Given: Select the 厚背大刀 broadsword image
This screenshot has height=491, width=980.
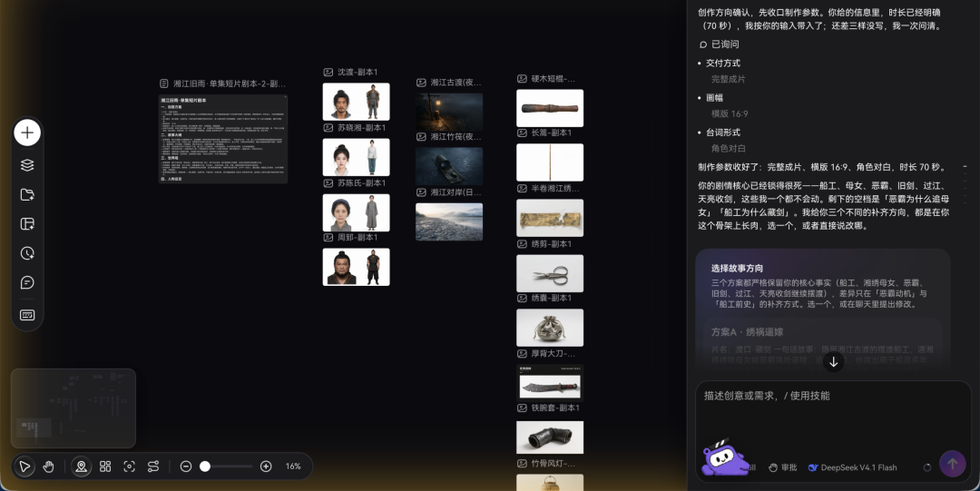Looking at the screenshot, I should 550,381.
